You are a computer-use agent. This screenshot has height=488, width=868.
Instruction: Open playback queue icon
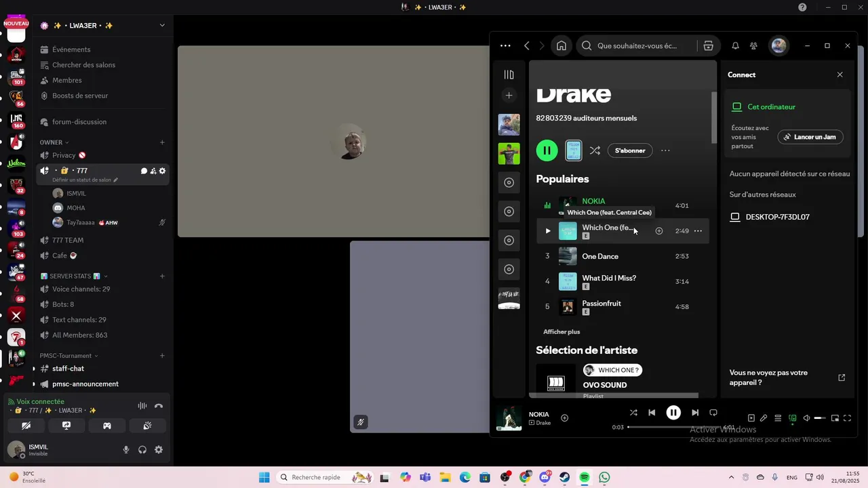778,418
